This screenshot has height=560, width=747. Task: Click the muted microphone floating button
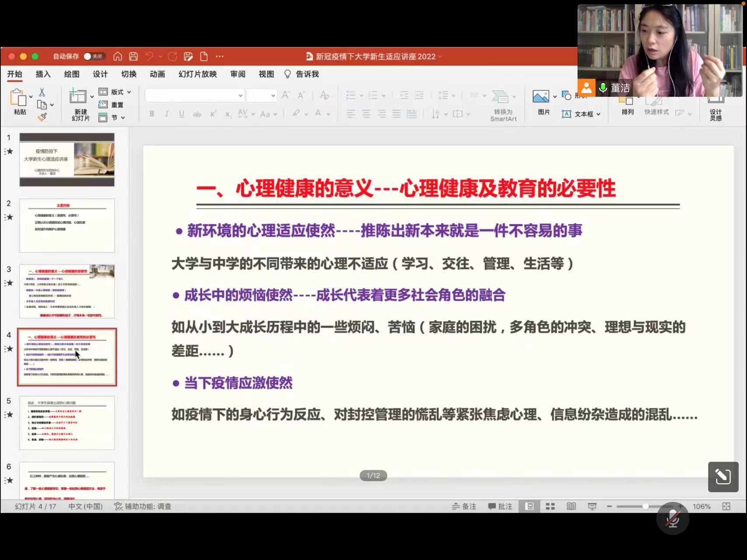[672, 519]
